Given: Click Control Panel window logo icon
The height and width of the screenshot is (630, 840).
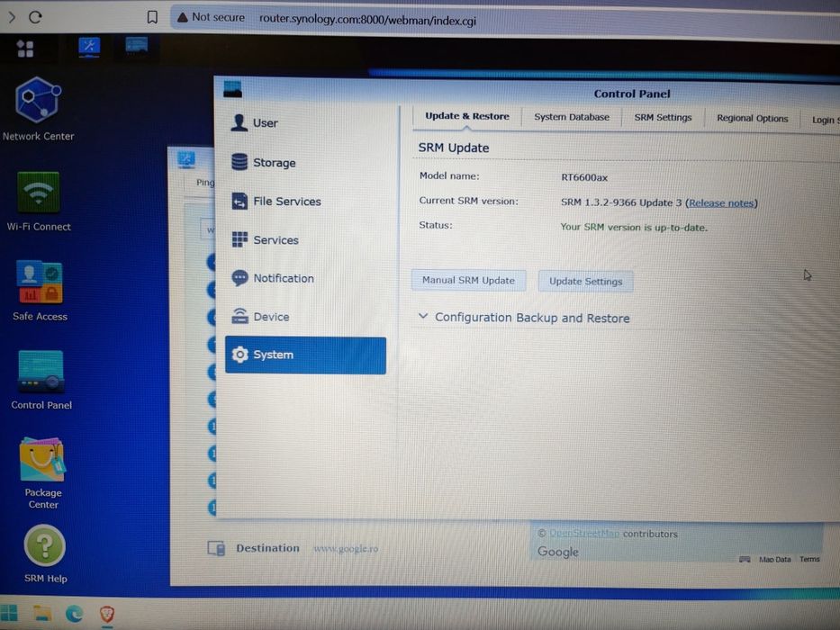Looking at the screenshot, I should [x=232, y=89].
